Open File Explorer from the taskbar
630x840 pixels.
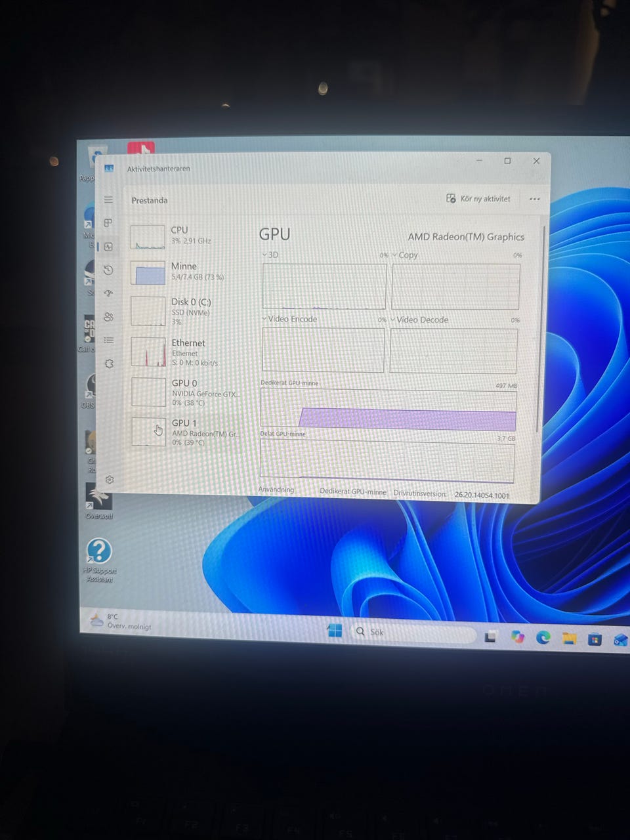[x=569, y=639]
